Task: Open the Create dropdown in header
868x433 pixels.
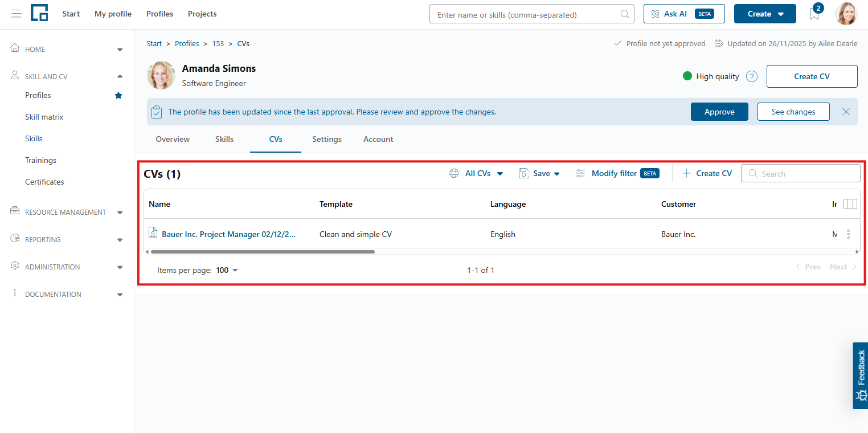Action: tap(765, 14)
